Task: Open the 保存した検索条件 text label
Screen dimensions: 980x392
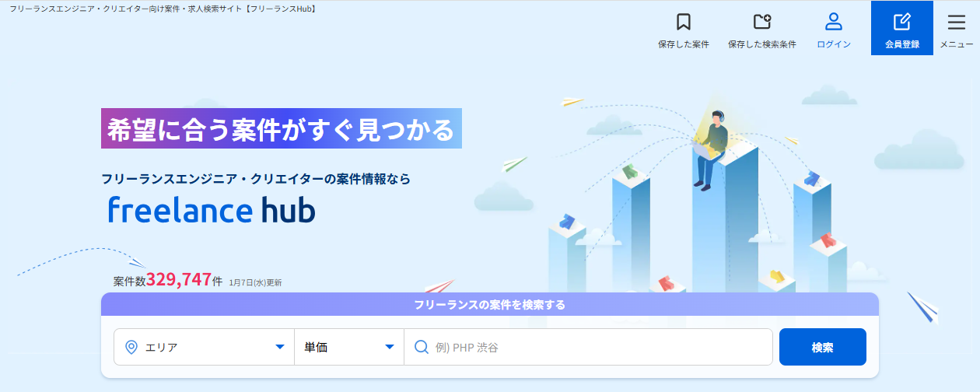Action: tap(761, 44)
